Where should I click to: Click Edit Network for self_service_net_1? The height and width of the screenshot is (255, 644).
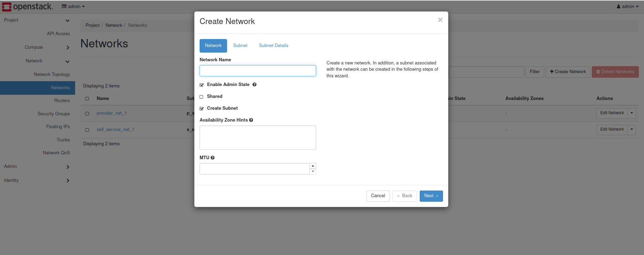[x=612, y=130]
